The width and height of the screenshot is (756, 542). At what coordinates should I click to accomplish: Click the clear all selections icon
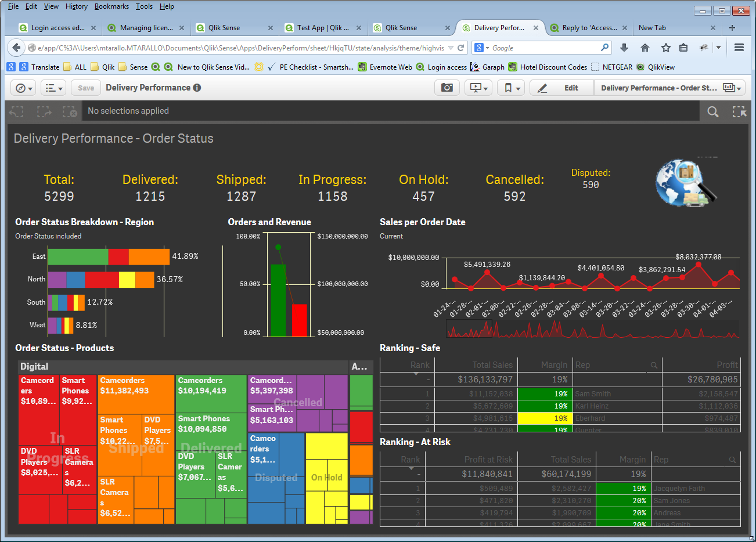[70, 111]
